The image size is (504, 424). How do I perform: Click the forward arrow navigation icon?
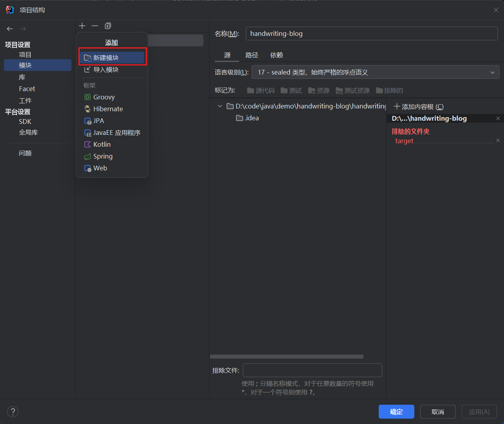(23, 29)
